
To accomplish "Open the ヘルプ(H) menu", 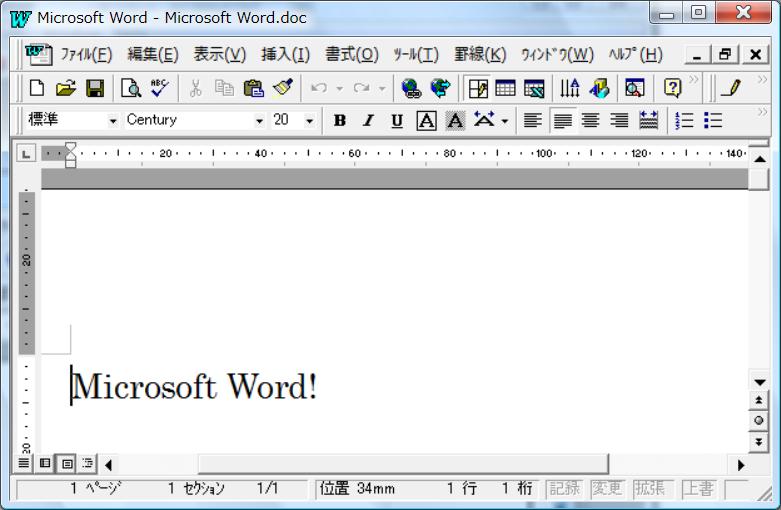I will pyautogui.click(x=636, y=54).
